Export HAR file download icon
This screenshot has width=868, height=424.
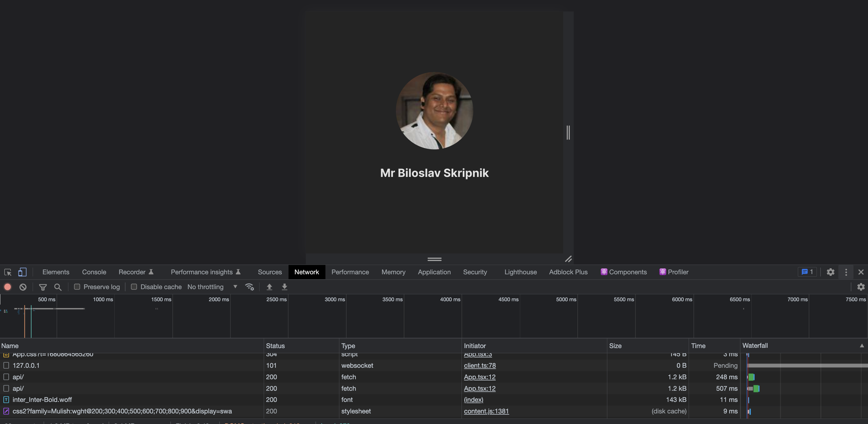point(284,287)
